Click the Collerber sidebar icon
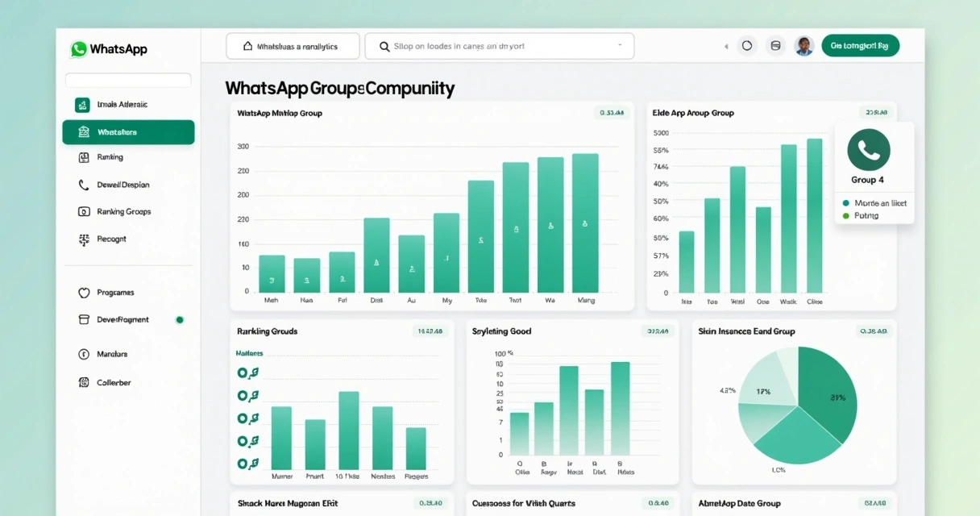Image resolution: width=980 pixels, height=516 pixels. pos(83,383)
